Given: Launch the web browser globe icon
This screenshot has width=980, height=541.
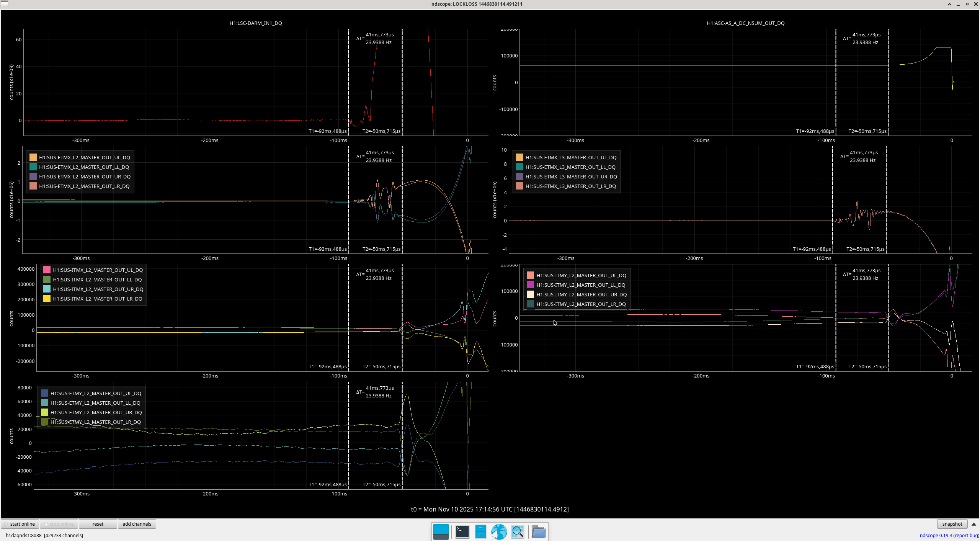Looking at the screenshot, I should click(x=499, y=532).
